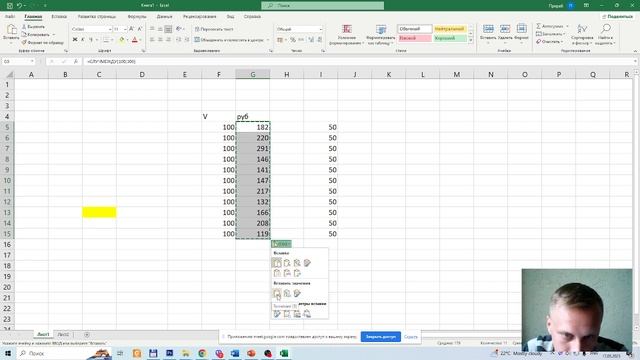The width and height of the screenshot is (640, 360).
Task: Select the first paste option in Вставка popup
Action: [x=277, y=263]
